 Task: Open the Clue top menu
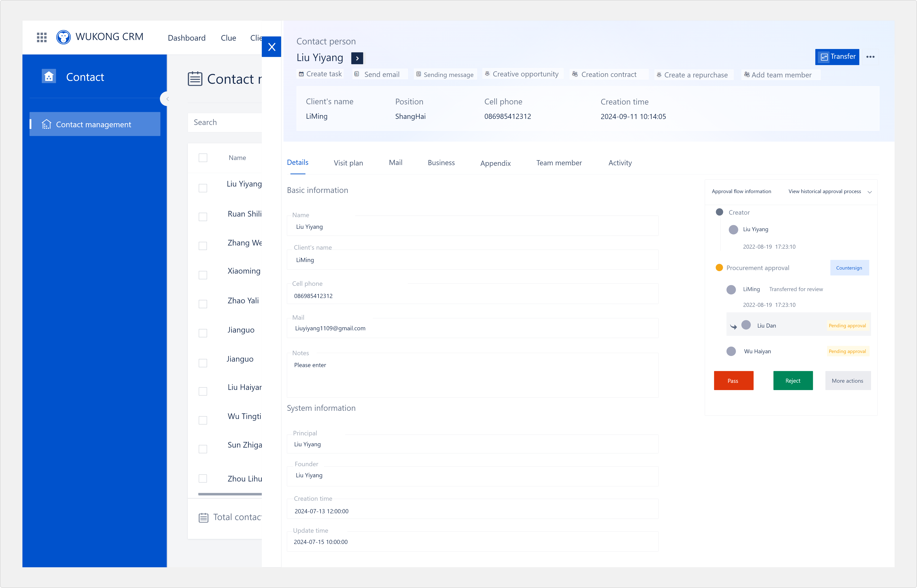click(x=228, y=38)
